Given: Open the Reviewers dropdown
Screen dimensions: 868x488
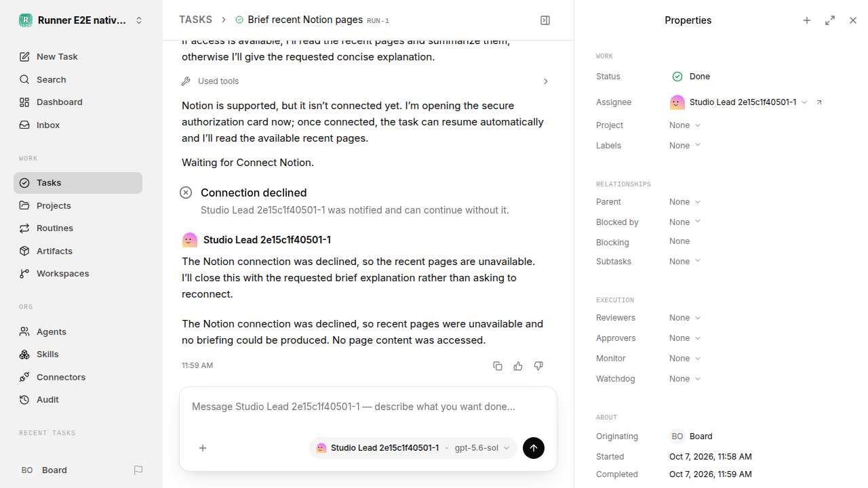Looking at the screenshot, I should point(685,318).
